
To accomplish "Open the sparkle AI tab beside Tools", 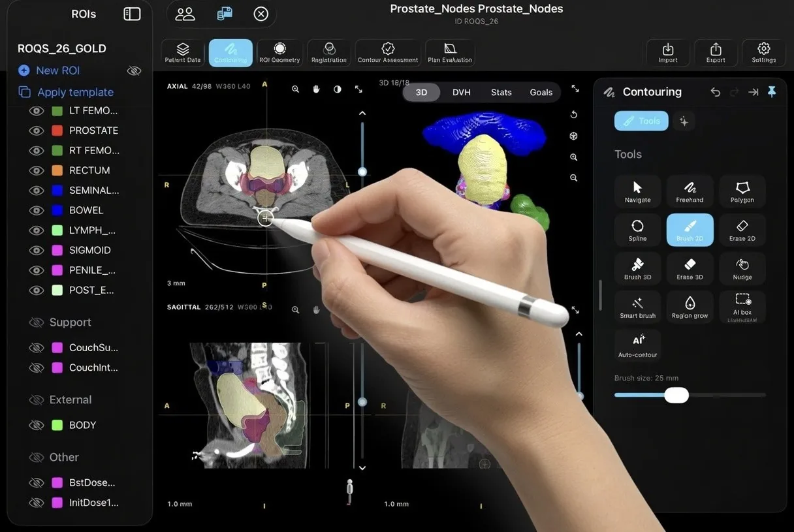I will tap(684, 121).
